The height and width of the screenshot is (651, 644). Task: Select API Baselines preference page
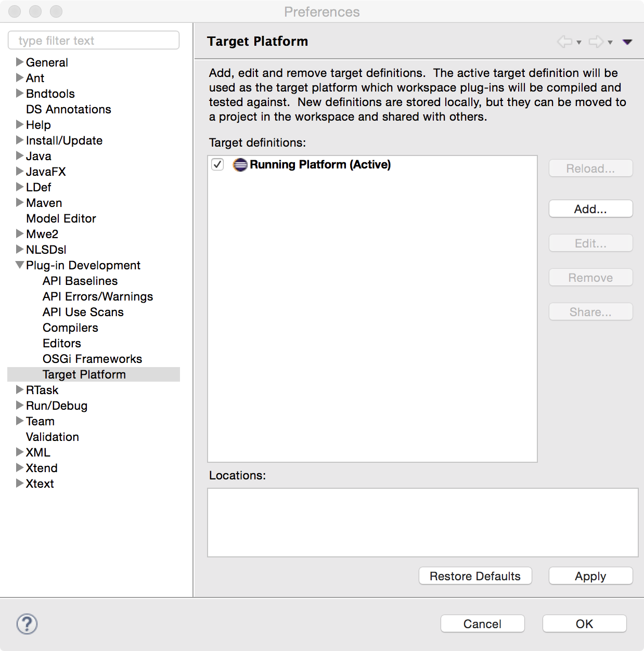[x=80, y=281]
